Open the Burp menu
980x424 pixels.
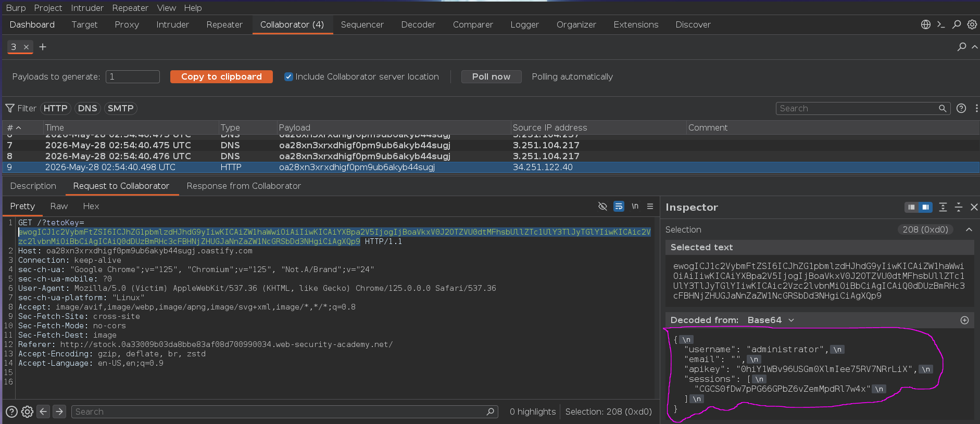pyautogui.click(x=16, y=8)
